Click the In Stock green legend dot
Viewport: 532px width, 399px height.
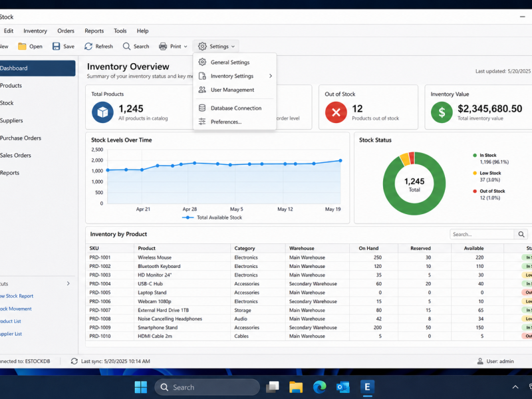(475, 155)
